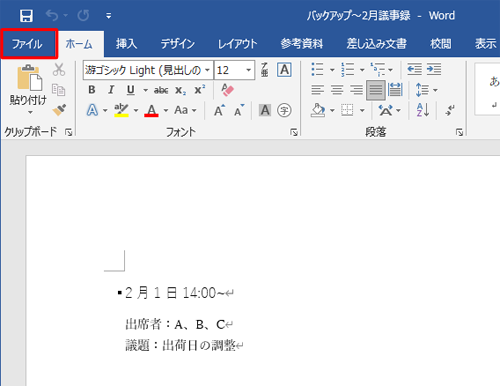Decrease font size with smaller A
This screenshot has height=386, width=500.
(x=239, y=110)
